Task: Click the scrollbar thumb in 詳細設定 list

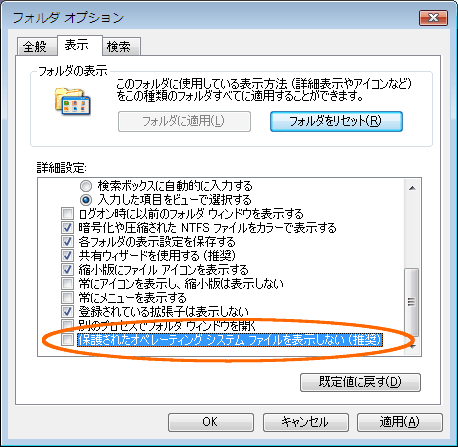Action: 412,302
